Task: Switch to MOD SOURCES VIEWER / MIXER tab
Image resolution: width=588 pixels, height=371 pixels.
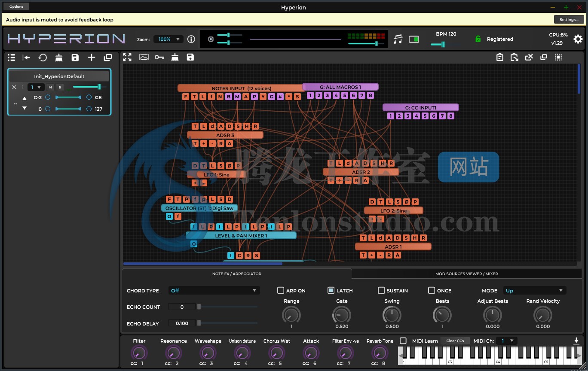Action: click(467, 274)
